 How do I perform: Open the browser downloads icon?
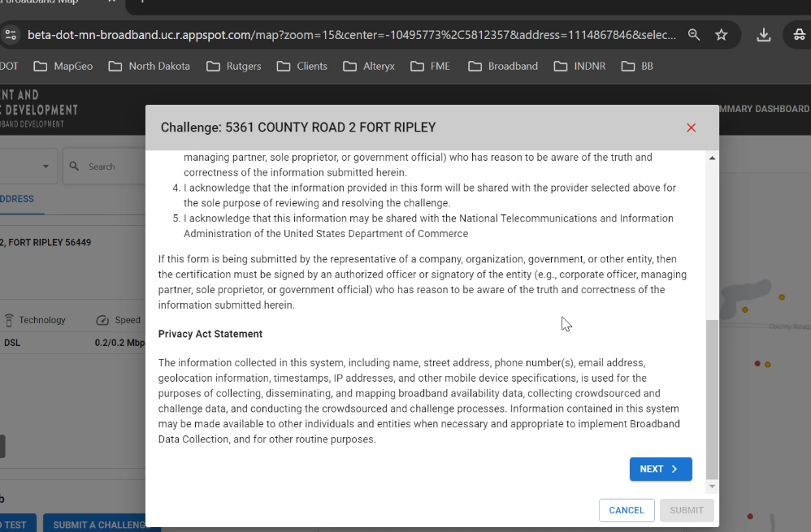click(763, 35)
